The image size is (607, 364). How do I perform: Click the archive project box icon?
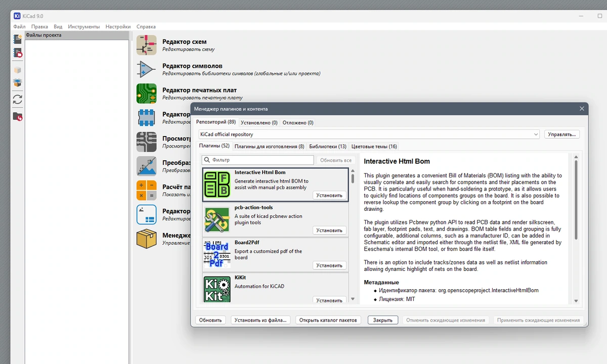tap(18, 70)
